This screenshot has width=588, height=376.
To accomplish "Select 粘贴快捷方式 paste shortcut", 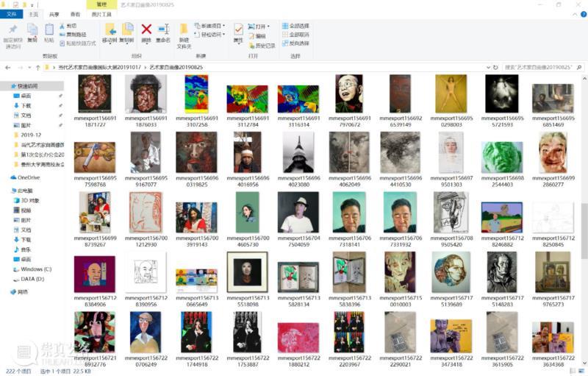I will pyautogui.click(x=78, y=43).
